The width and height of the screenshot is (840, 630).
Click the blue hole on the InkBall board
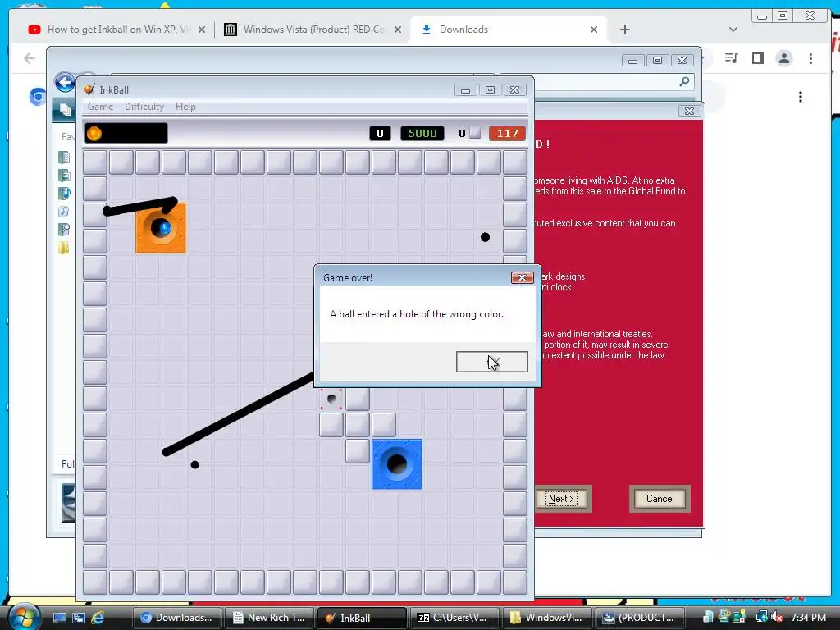coord(397,464)
